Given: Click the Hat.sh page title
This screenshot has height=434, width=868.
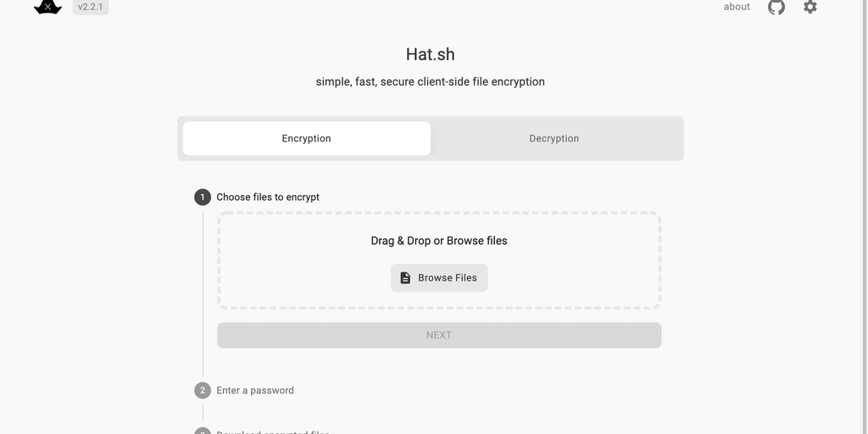Looking at the screenshot, I should [431, 54].
